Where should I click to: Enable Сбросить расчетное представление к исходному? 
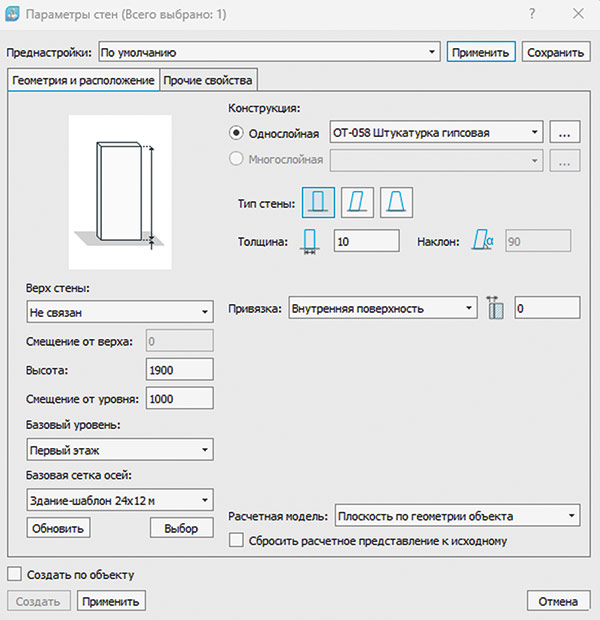click(x=237, y=541)
